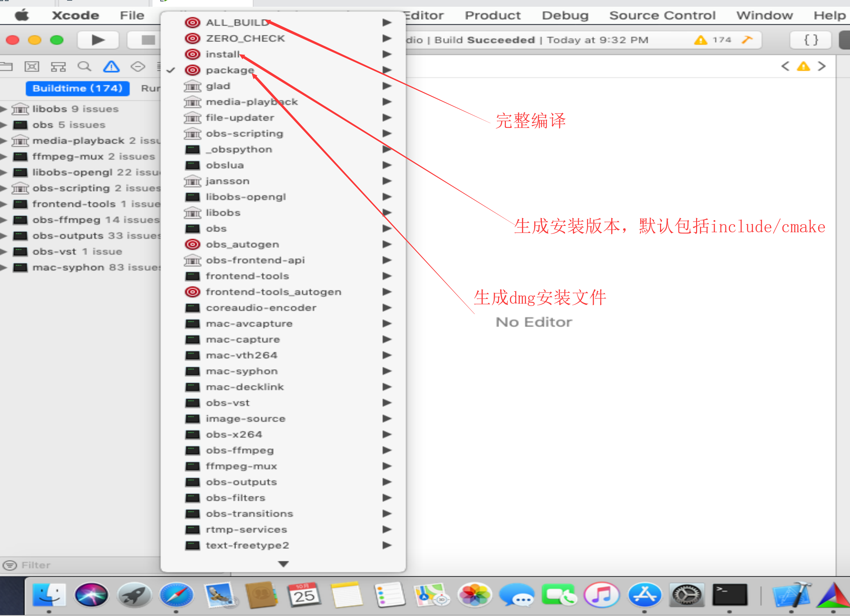The width and height of the screenshot is (850, 616).
Task: Go to previous issue with left chevron
Action: click(x=785, y=66)
